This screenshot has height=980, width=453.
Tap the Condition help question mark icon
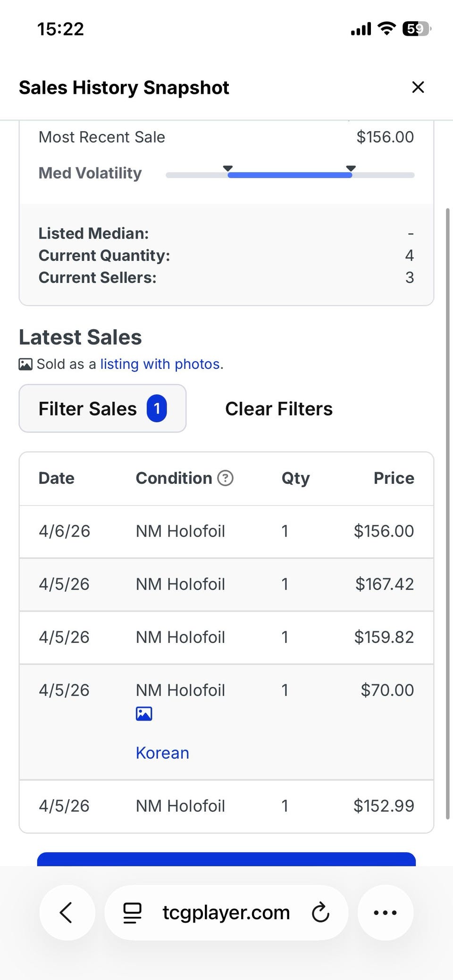coord(226,478)
